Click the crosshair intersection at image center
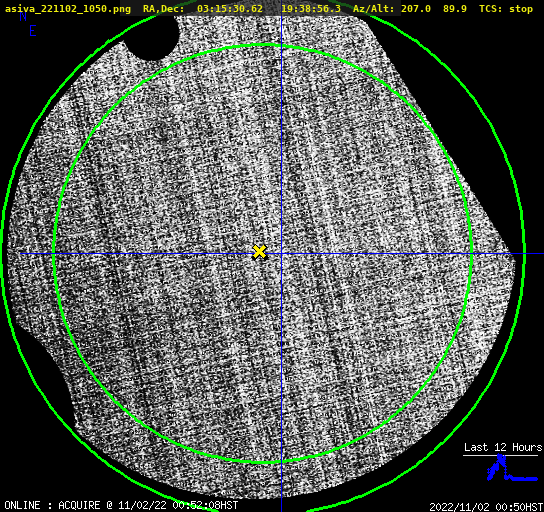 coord(281,254)
